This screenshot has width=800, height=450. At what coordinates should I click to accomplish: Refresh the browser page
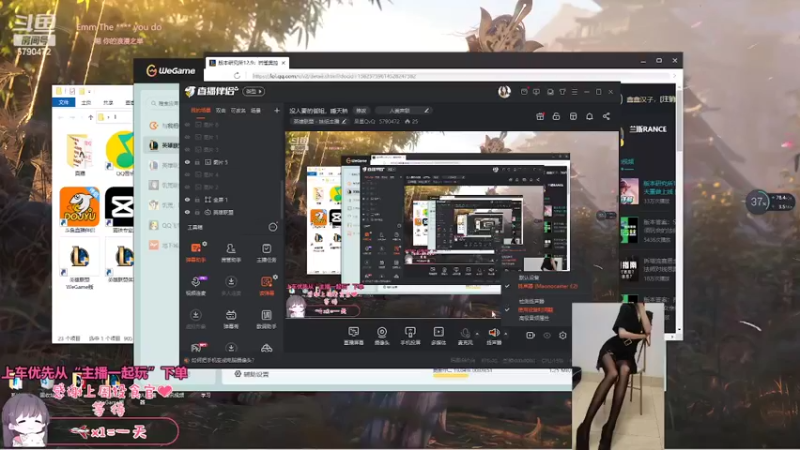237,76
